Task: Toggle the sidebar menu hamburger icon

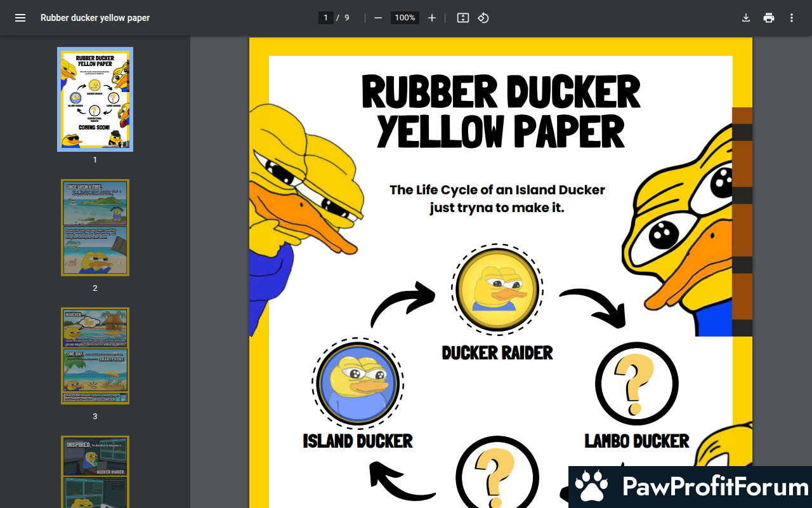Action: pyautogui.click(x=20, y=18)
